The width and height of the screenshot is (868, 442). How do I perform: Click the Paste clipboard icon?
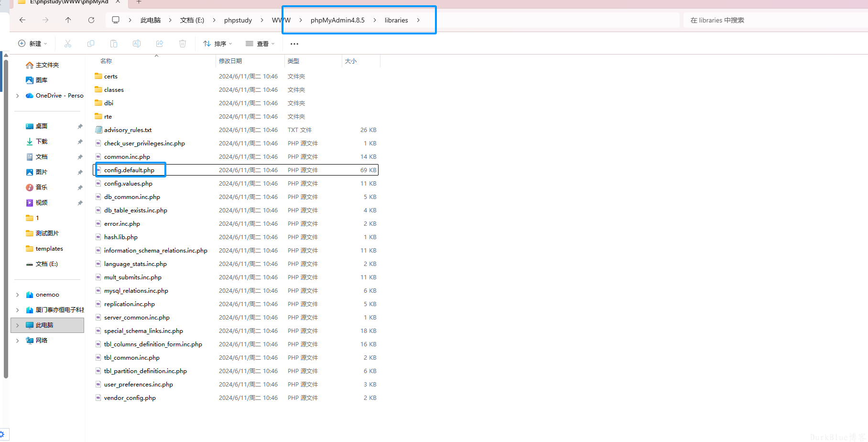tap(114, 44)
